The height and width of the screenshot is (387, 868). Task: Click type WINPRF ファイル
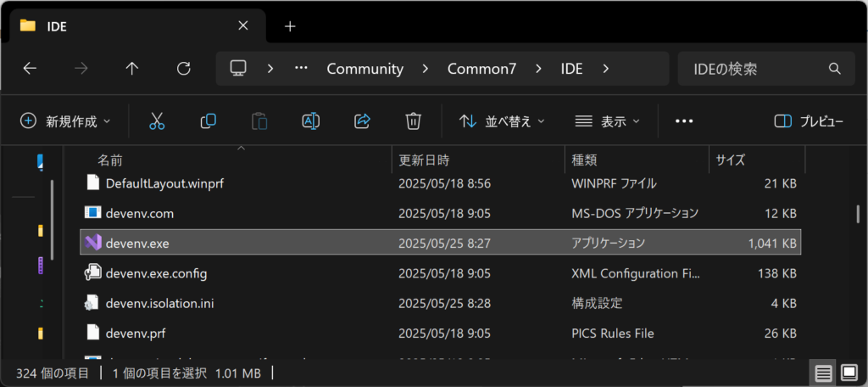[614, 182]
